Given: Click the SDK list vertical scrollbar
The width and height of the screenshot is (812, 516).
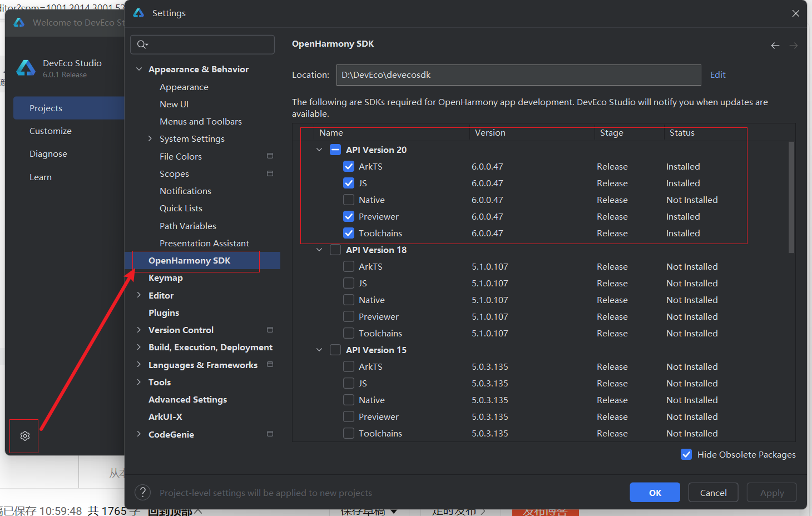Looking at the screenshot, I should pos(791,197).
